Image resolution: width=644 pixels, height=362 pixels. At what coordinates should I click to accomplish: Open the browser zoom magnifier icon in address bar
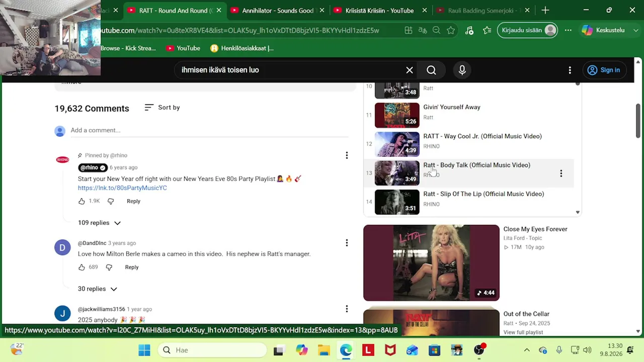click(x=436, y=30)
